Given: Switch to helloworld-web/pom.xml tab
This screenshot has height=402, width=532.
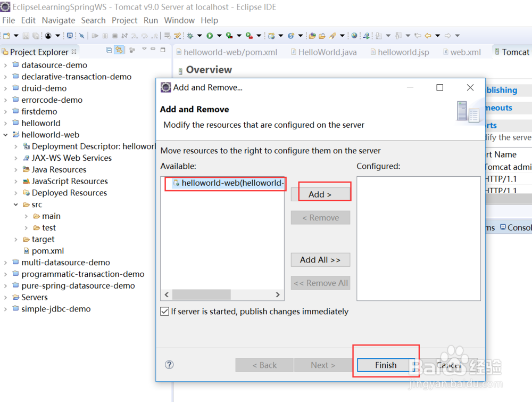Looking at the screenshot, I should coord(227,52).
